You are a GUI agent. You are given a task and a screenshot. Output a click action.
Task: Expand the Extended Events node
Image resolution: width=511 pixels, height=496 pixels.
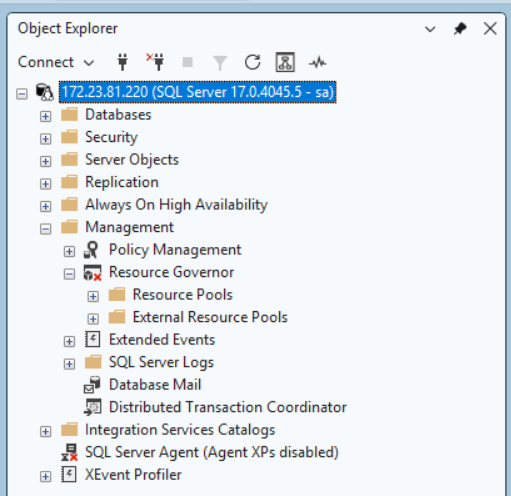[69, 341]
